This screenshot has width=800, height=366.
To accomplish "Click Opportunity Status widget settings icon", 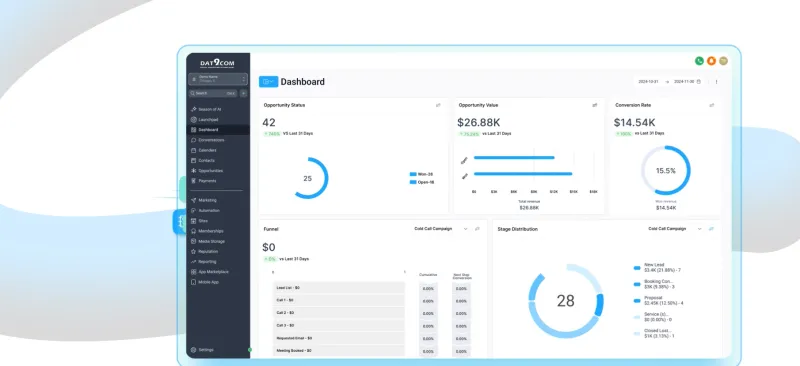I will [438, 105].
